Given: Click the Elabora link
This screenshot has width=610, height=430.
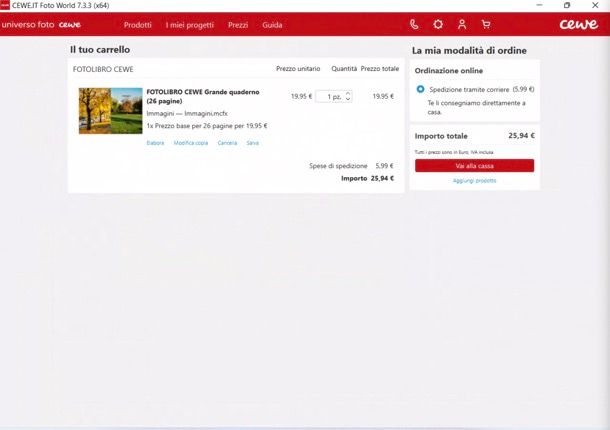Looking at the screenshot, I should (155, 143).
